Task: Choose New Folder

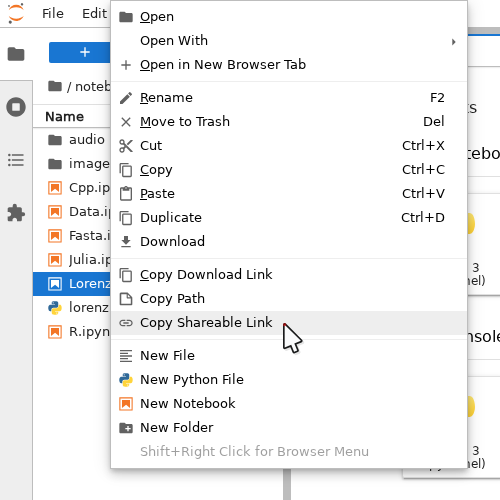Action: tap(289, 428)
